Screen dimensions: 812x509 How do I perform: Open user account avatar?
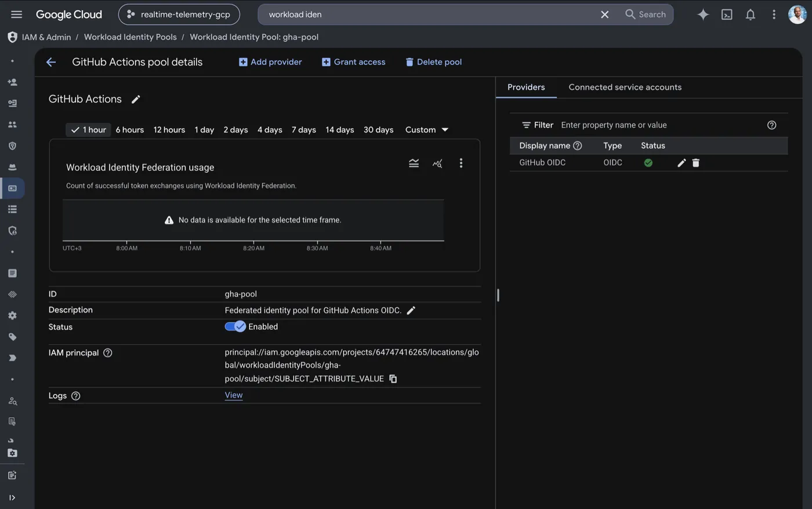point(797,14)
